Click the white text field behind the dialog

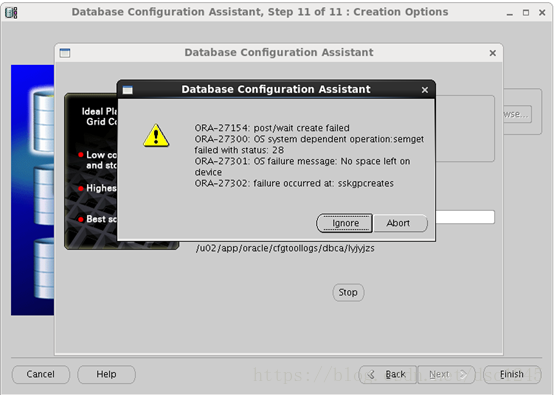tap(465, 217)
